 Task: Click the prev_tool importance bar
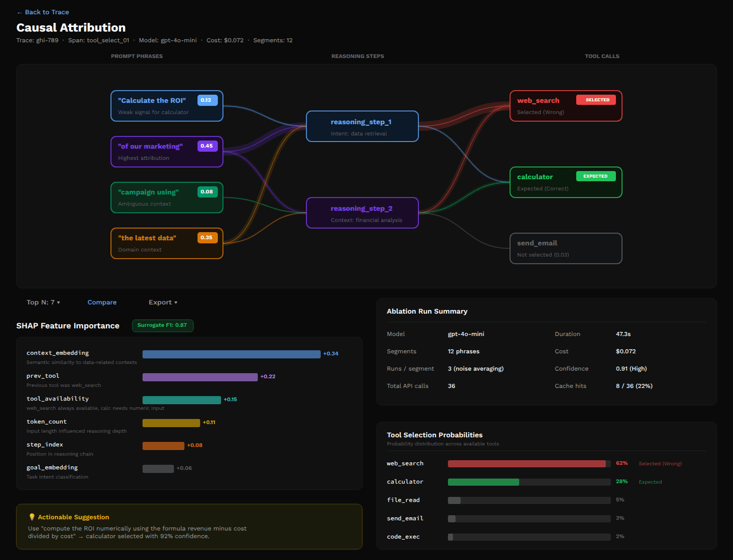(200, 377)
